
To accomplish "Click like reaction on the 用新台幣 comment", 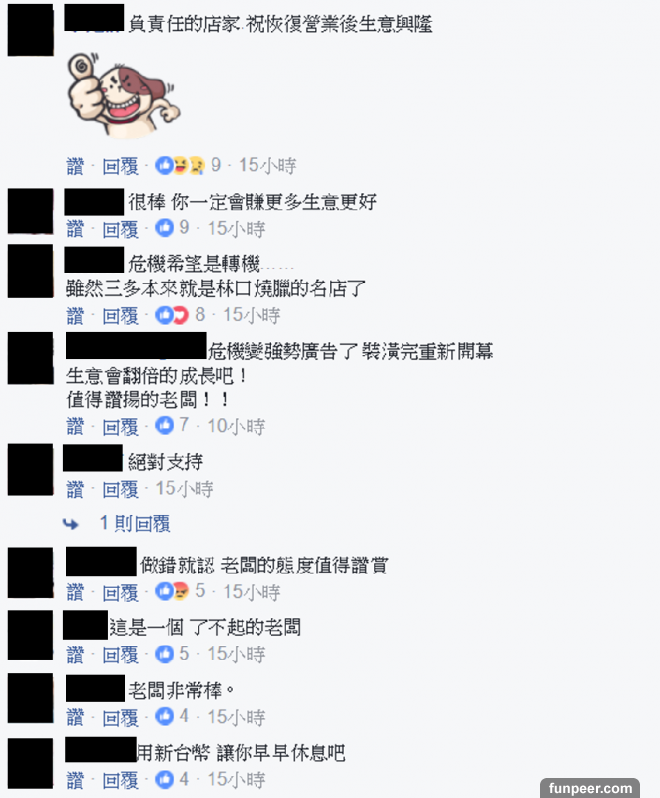I will pos(164,779).
